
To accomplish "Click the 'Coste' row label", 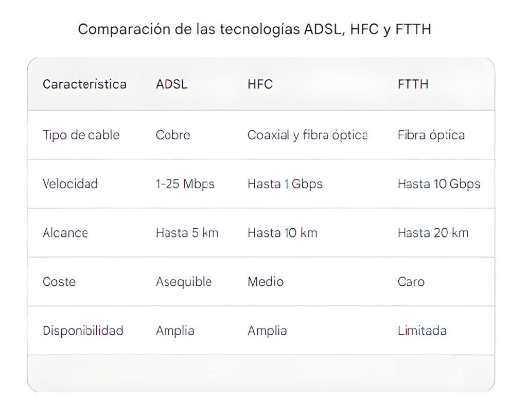I will coord(59,282).
